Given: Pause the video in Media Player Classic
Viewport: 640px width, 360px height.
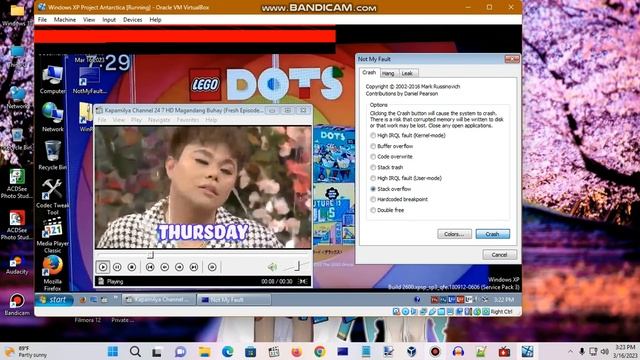Looking at the screenshot, I should pos(117,267).
